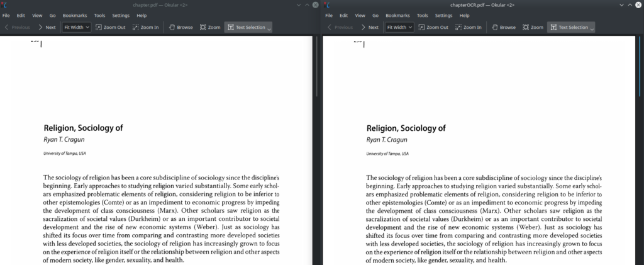This screenshot has height=265, width=644.
Task: Select Zoom tool in chapterOCR.pdf window
Action: click(x=533, y=28)
